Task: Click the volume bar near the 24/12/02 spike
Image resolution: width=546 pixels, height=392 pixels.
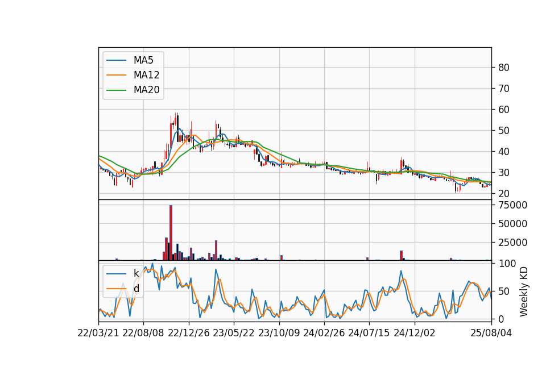Action: [x=401, y=255]
